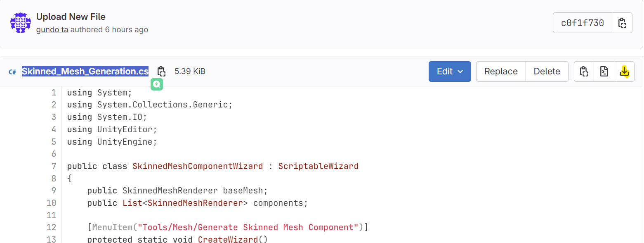Open the raw file view
The width and height of the screenshot is (644, 243).
coord(604,71)
